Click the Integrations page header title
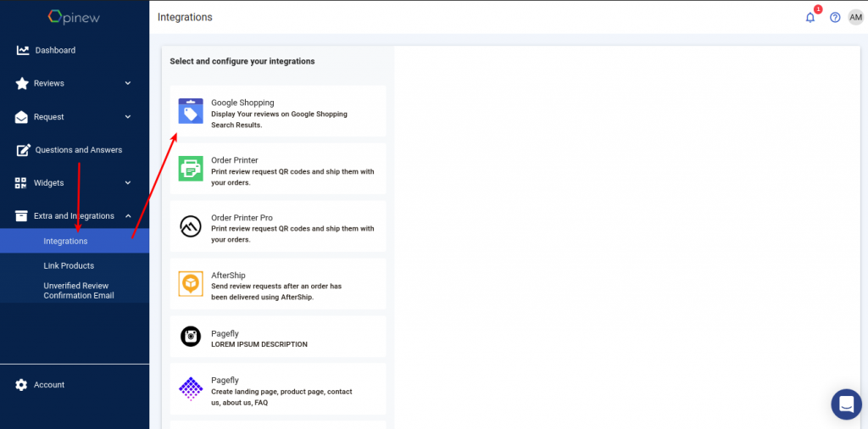 (x=185, y=17)
